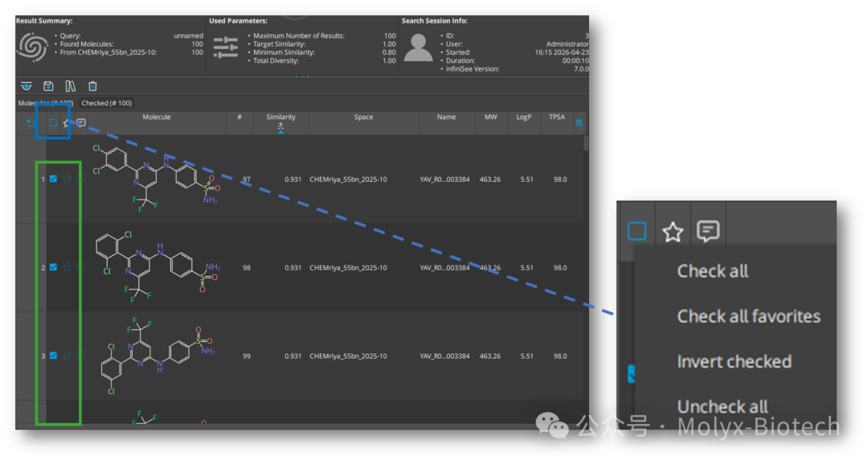Click the trash delete icon in toolbar

pyautogui.click(x=92, y=86)
